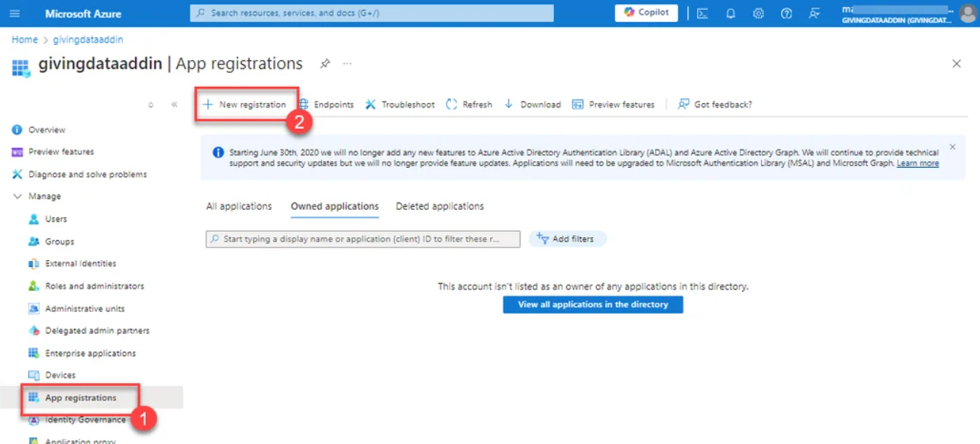This screenshot has width=980, height=444.
Task: Open the account avatar menu
Action: [x=967, y=13]
